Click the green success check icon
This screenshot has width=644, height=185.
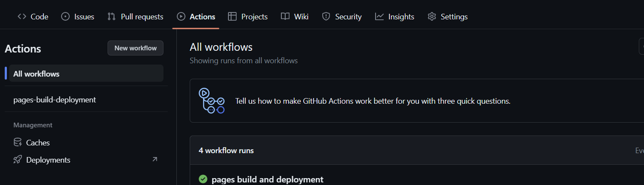(203, 179)
